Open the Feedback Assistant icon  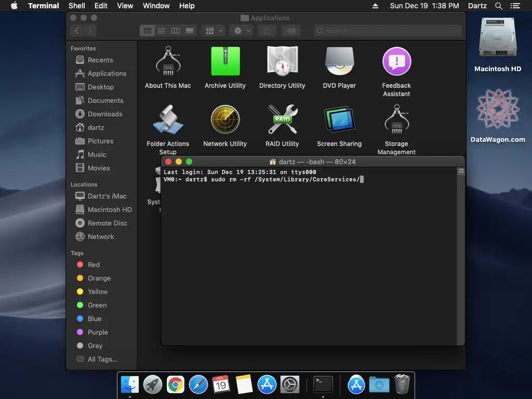coord(396,61)
